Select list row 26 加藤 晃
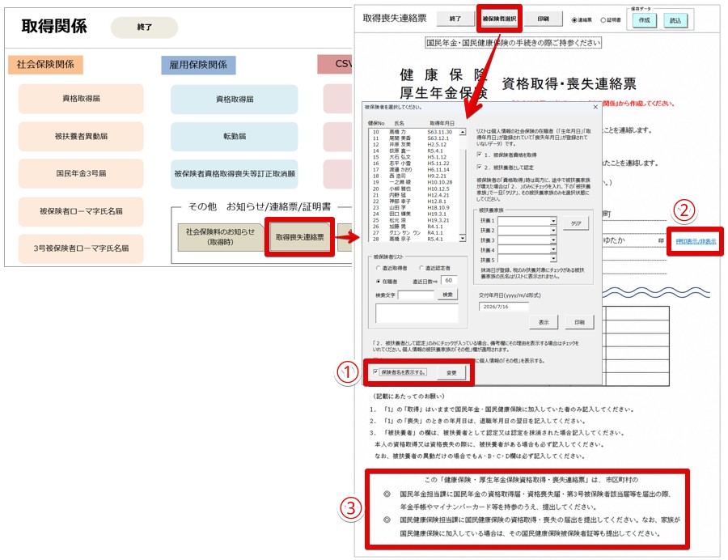728x560 pixels. 413,227
